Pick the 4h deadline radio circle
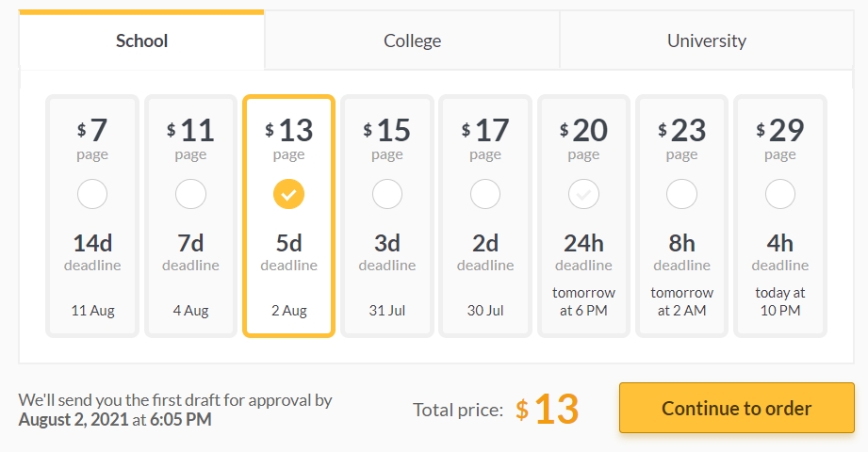The image size is (868, 452). tap(780, 194)
